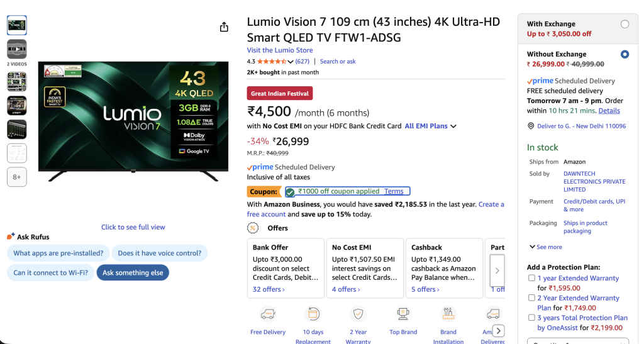Expand See more seller details
Screen dimensions: 644x344
click(546, 247)
